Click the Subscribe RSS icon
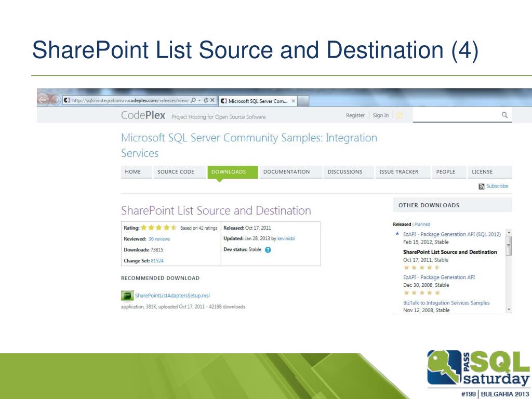 click(x=482, y=187)
